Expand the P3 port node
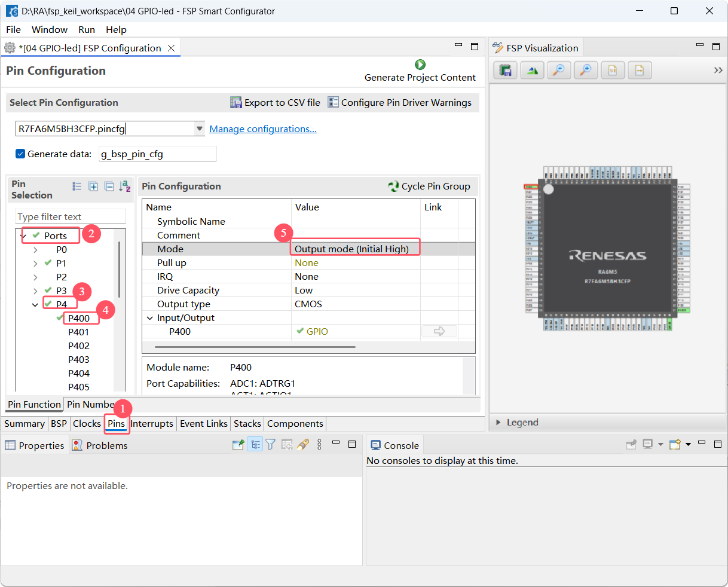The image size is (728, 587). pos(35,291)
